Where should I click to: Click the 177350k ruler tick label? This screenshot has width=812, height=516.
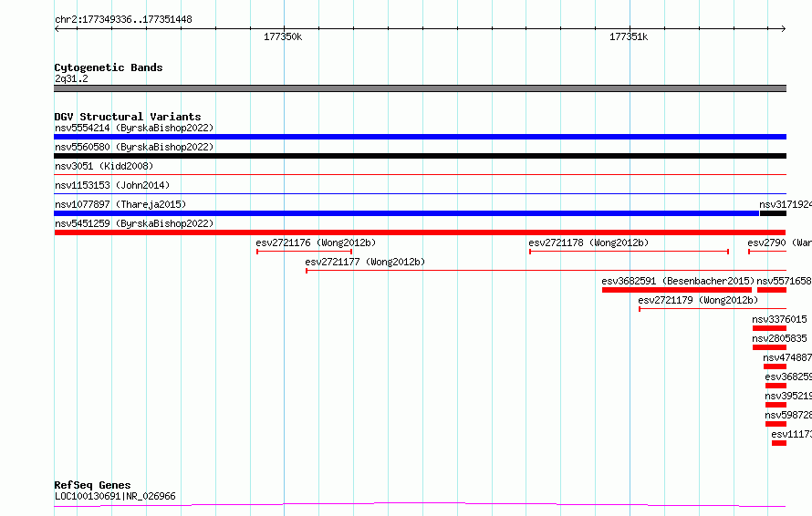283,36
